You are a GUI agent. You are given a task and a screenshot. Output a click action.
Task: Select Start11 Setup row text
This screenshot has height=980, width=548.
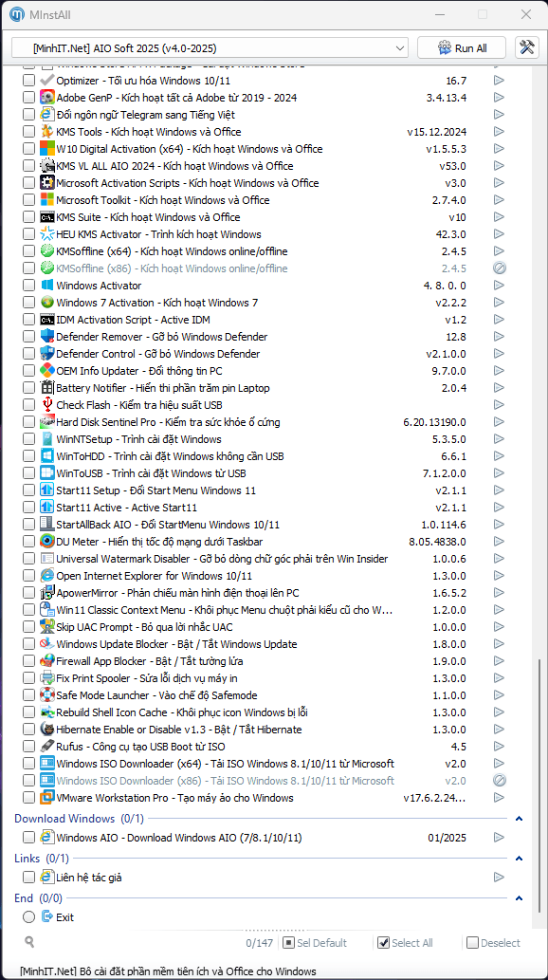point(155,490)
